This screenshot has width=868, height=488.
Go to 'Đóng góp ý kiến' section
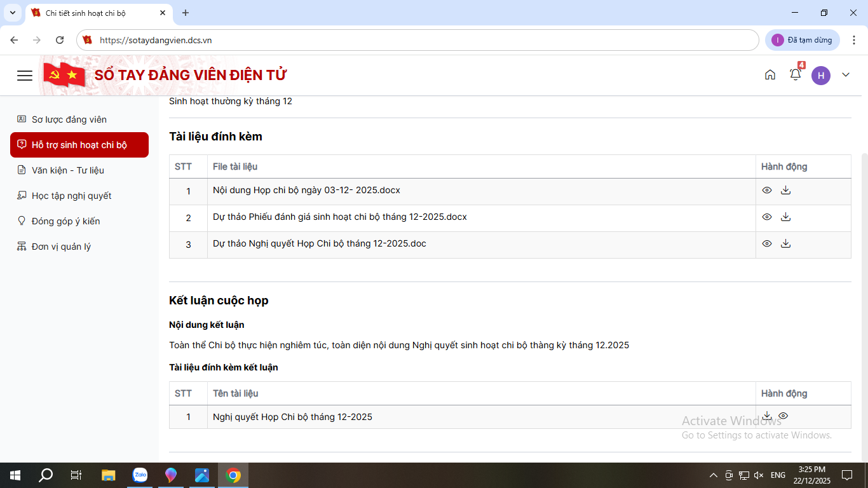pos(65,221)
